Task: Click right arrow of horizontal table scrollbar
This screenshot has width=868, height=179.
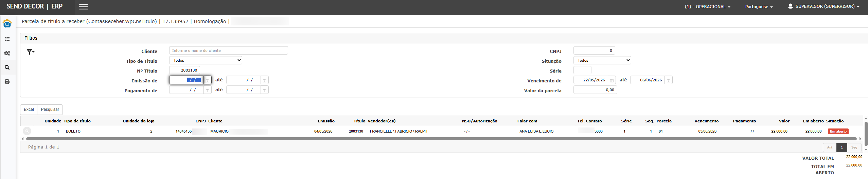Action: (860, 139)
